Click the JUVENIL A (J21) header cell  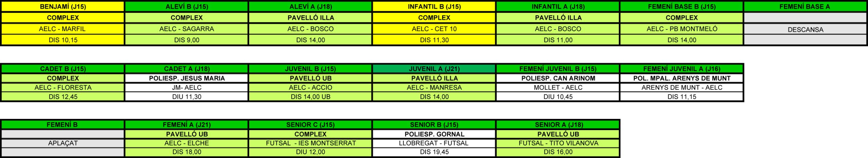tap(434, 69)
